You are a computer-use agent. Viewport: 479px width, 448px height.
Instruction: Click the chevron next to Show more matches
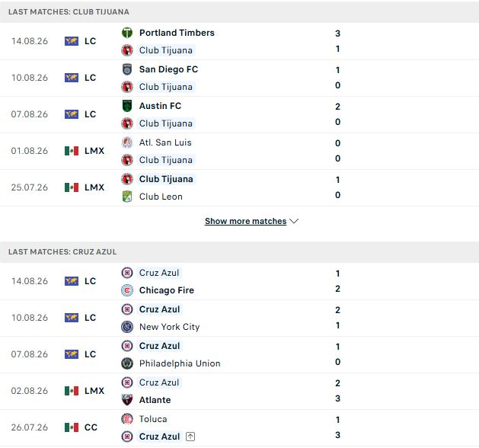pos(294,221)
